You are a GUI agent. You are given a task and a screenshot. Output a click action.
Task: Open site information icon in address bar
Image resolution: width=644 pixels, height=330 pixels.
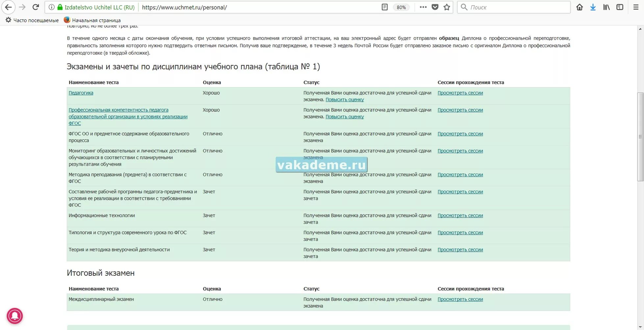click(x=52, y=7)
